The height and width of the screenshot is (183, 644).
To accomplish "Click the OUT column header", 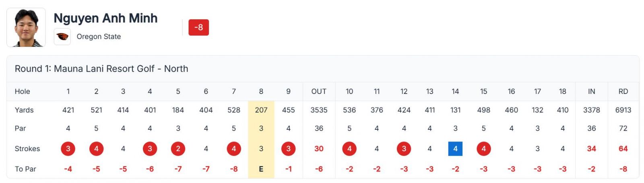I will [x=319, y=91].
